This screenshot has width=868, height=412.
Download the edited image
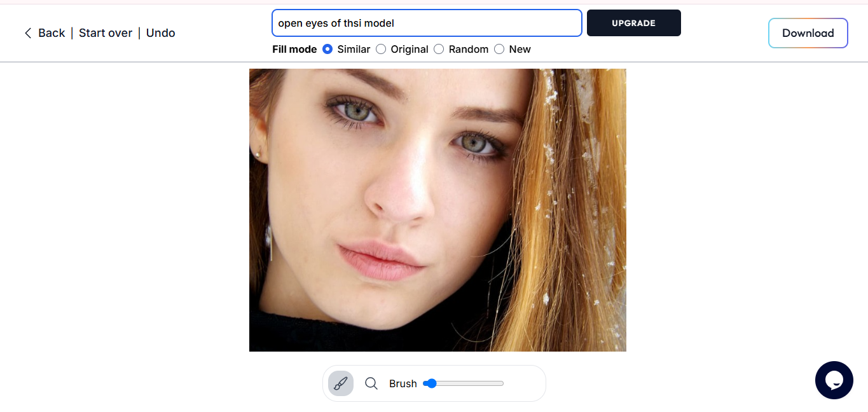click(808, 33)
